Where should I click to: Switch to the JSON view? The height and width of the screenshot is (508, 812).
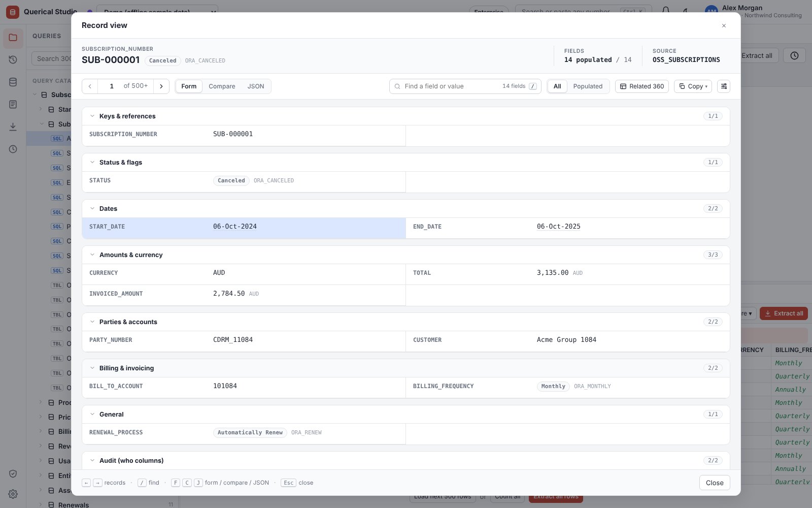click(256, 86)
